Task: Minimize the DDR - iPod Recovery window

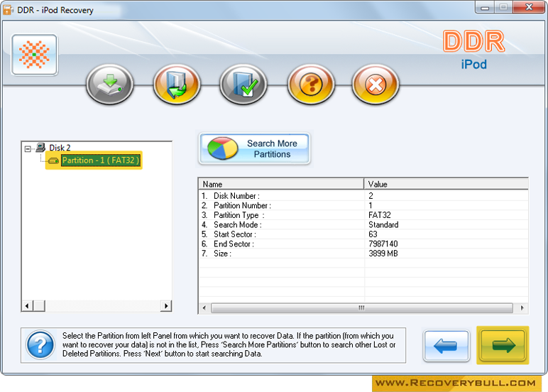Action: point(484,7)
